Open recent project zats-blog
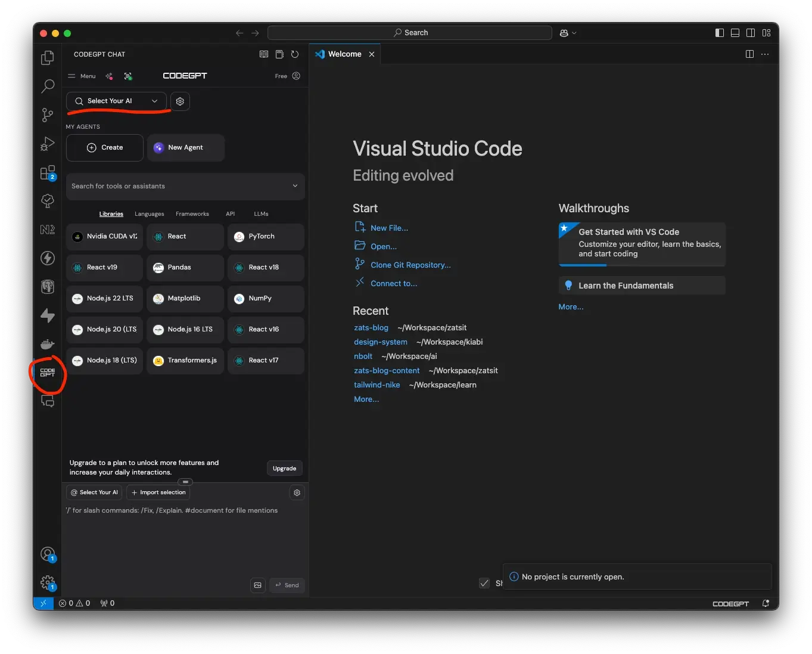Viewport: 812px width, 654px height. (x=371, y=328)
